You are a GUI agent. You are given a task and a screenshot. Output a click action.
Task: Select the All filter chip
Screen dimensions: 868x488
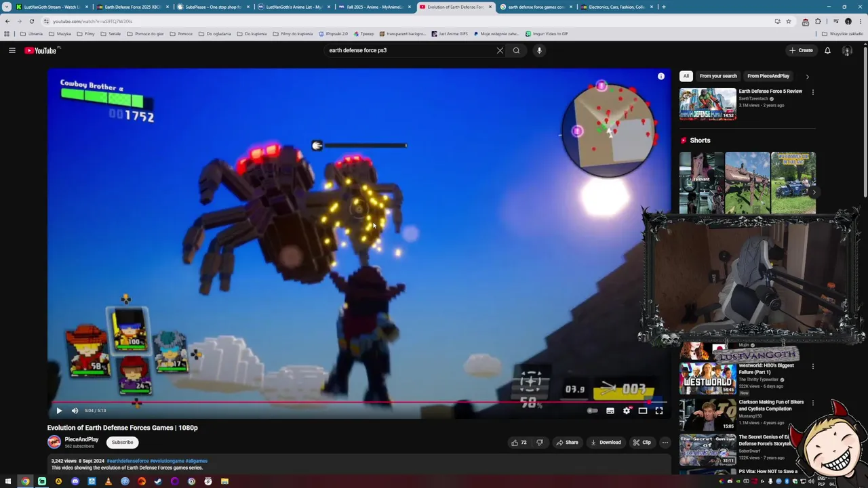click(686, 76)
